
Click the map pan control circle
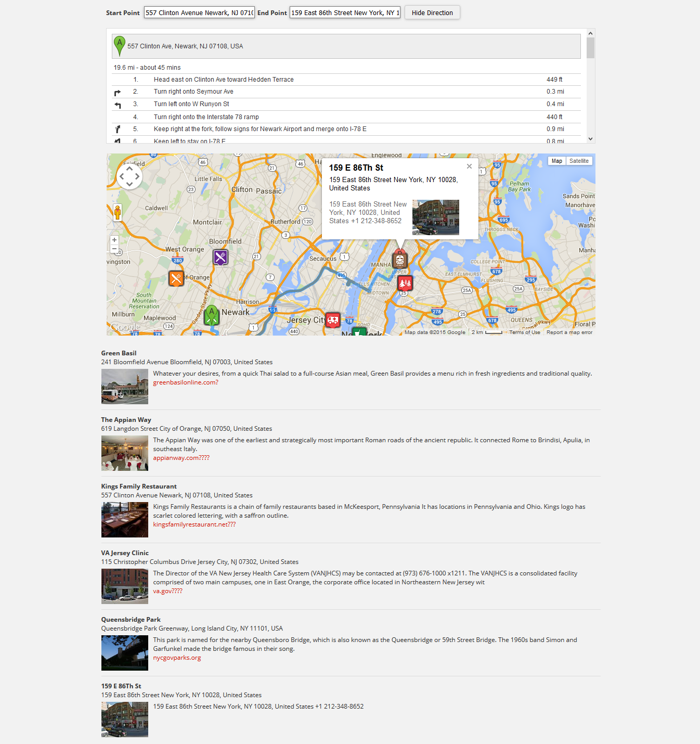129,176
